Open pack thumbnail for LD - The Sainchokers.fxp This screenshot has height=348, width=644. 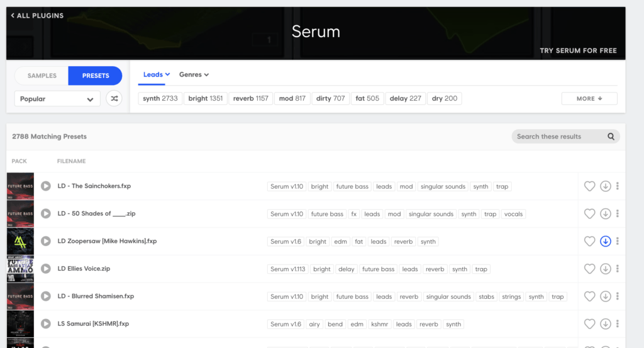[x=20, y=186]
